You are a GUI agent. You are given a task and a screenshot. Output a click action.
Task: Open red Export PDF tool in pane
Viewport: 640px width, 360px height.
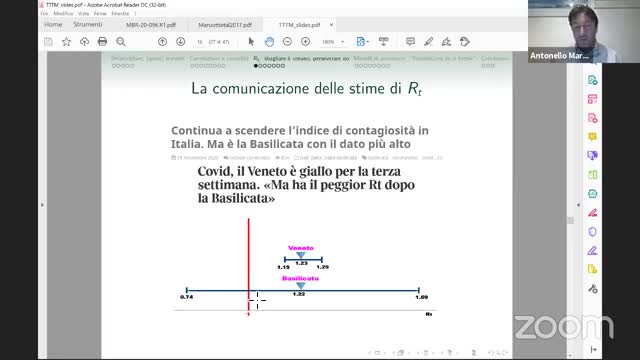tap(592, 118)
